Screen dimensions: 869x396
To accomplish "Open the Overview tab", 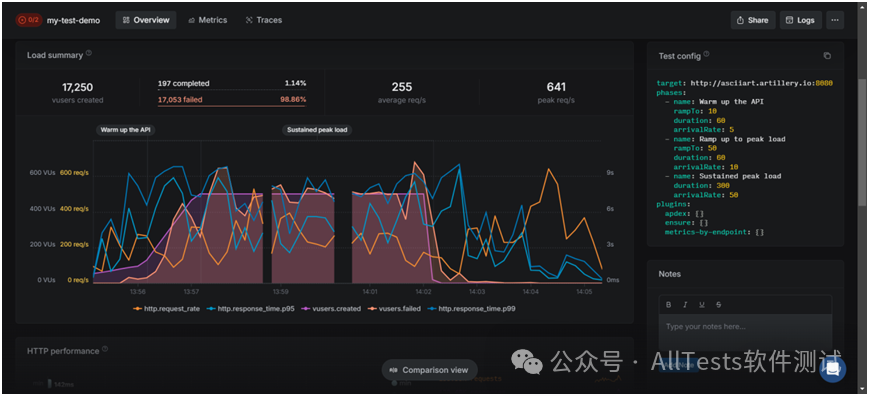I will [x=146, y=20].
